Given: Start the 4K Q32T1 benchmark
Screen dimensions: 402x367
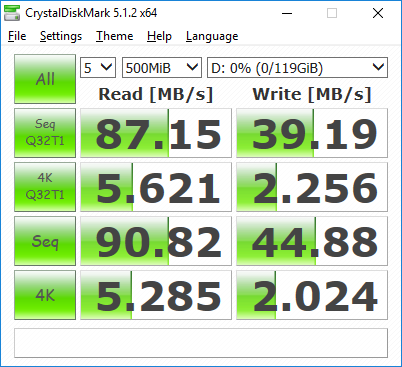Looking at the screenshot, I should (45, 187).
